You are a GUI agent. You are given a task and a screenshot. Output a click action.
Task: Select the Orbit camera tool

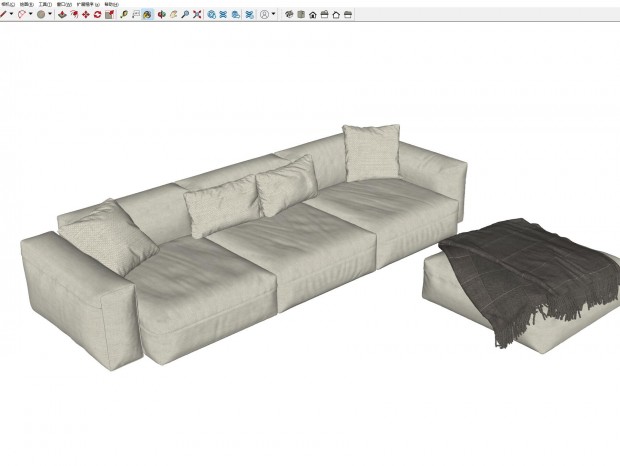(x=161, y=15)
